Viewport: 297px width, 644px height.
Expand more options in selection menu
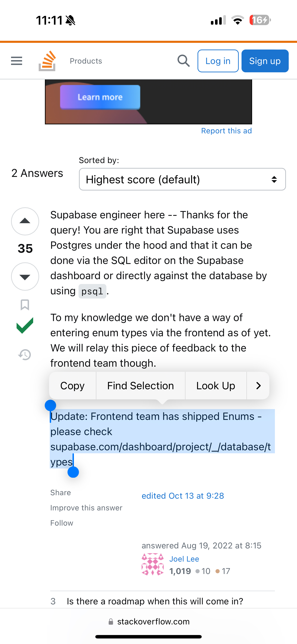pyautogui.click(x=258, y=386)
